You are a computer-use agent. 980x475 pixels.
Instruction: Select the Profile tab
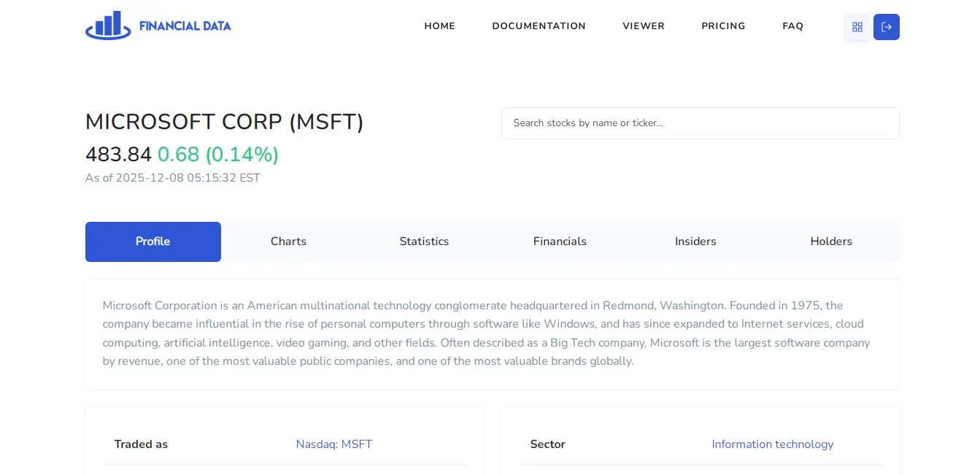click(x=153, y=242)
